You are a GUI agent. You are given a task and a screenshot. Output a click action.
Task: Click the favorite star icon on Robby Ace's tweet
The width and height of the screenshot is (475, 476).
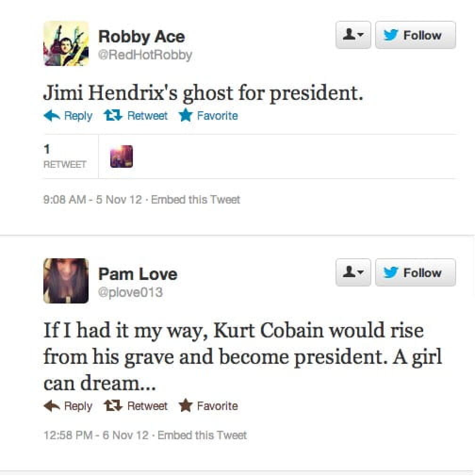click(186, 116)
